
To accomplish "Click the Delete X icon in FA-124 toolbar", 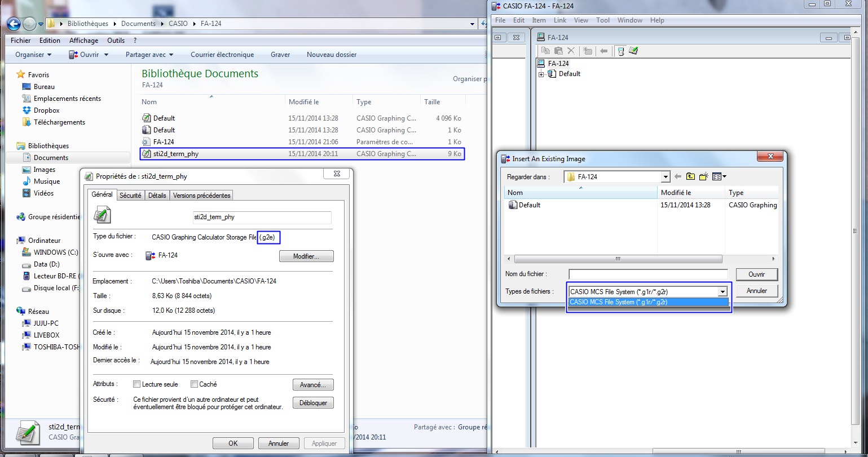I will click(x=571, y=51).
